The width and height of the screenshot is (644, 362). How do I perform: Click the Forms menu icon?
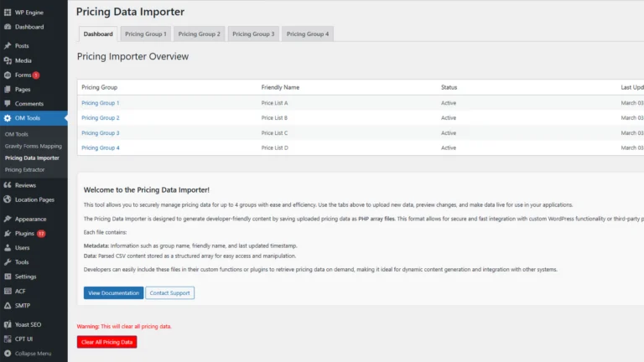[x=8, y=75]
